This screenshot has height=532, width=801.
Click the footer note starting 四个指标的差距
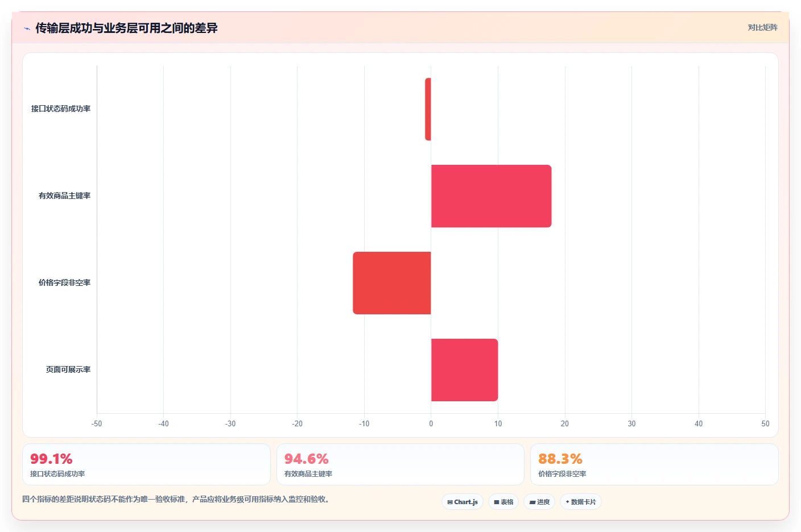point(177,499)
